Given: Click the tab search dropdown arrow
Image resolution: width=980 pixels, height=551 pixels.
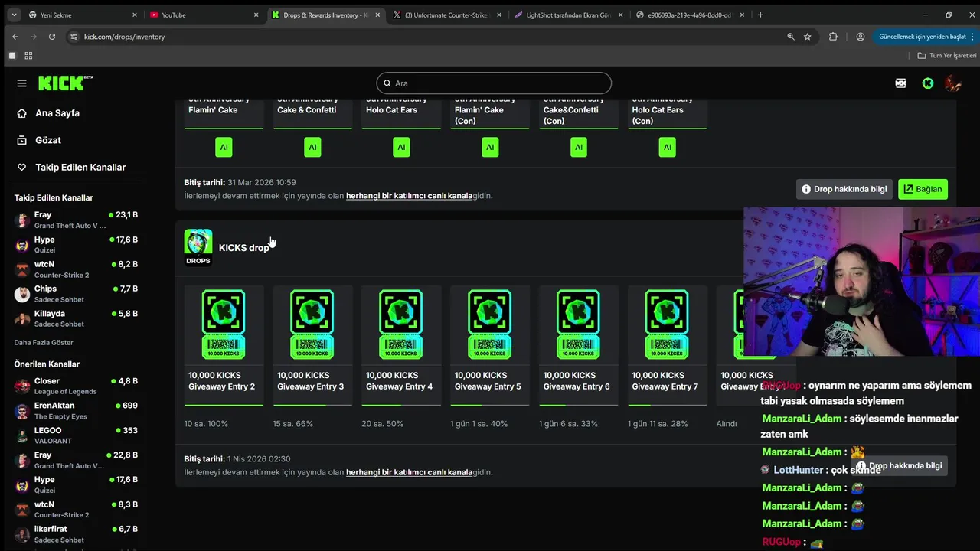Looking at the screenshot, I should click(15, 15).
